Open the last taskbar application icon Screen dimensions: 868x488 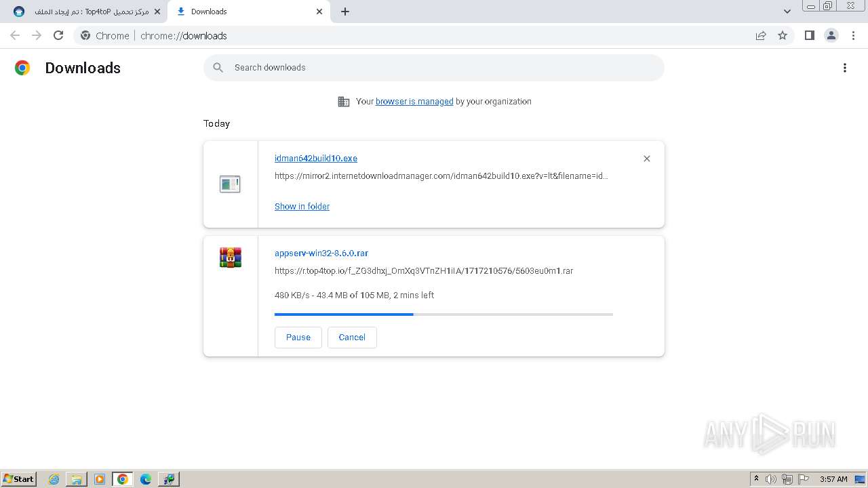tap(168, 479)
